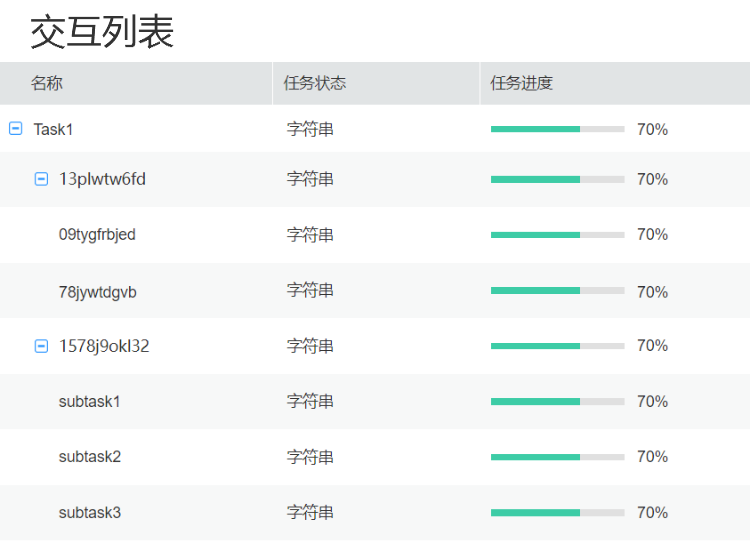Click the subtask1 row name
750x560 pixels.
[89, 401]
